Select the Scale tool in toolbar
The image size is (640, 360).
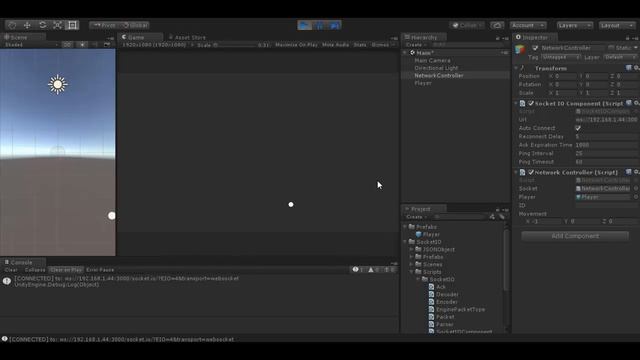click(57, 25)
